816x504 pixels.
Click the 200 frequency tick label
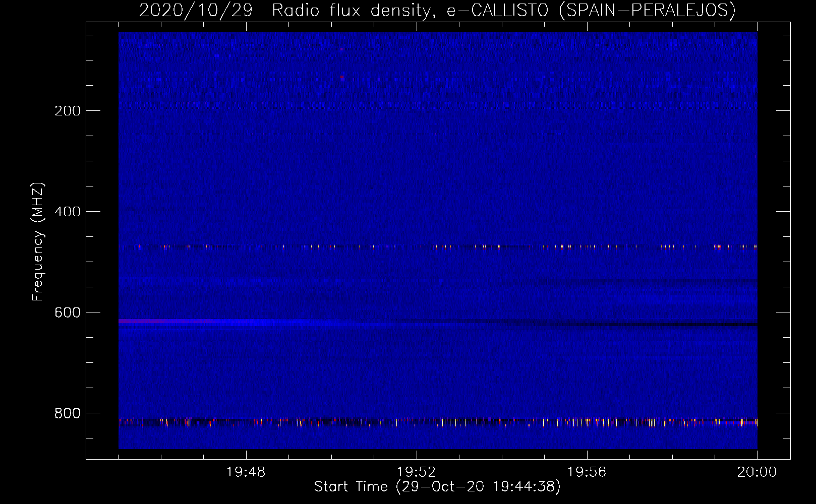coord(68,111)
